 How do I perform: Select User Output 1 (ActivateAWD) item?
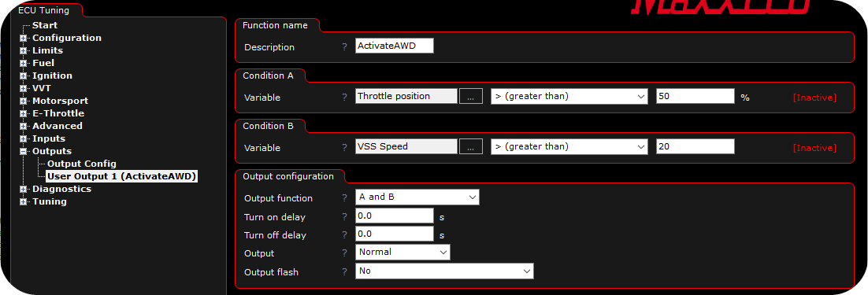click(x=122, y=176)
